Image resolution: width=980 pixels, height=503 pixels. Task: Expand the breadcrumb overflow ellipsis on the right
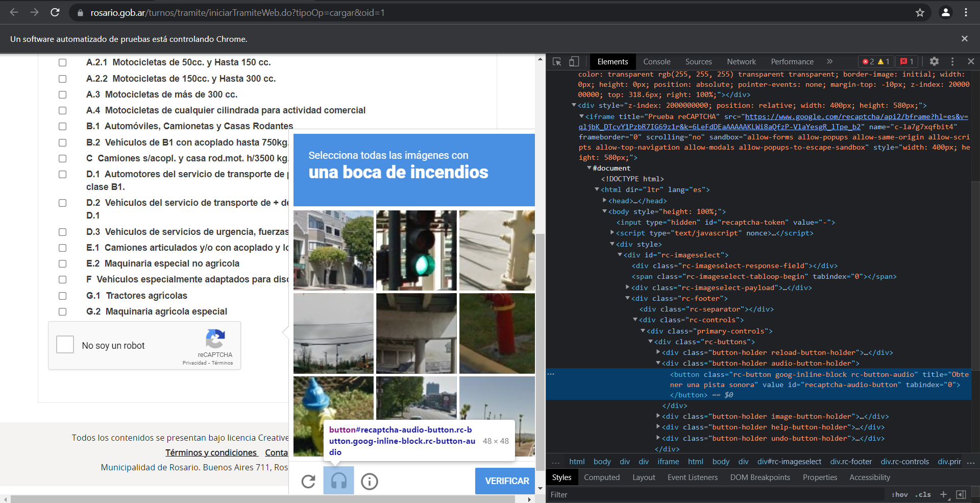tap(971, 462)
